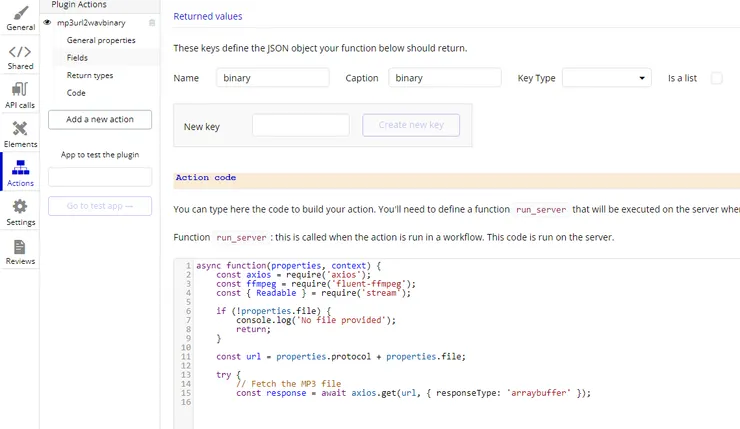
Task: Toggle eye icon next to mp3url2wavbinary
Action: (48, 22)
